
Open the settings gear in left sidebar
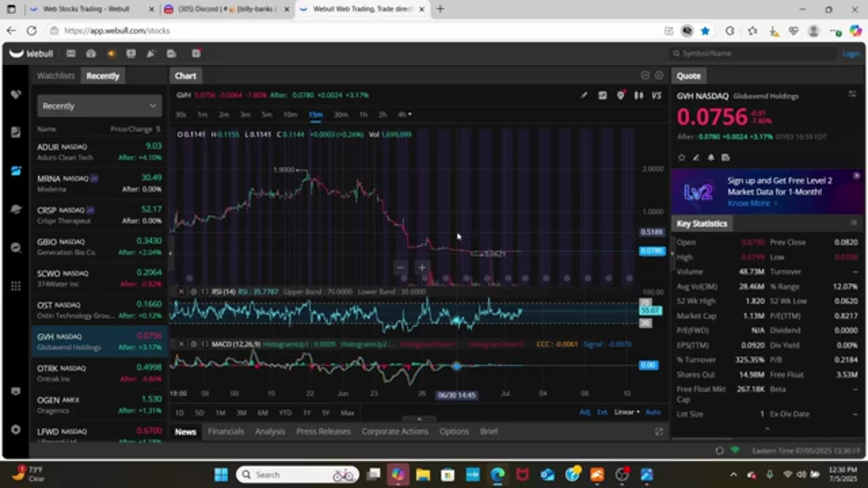pos(16,430)
